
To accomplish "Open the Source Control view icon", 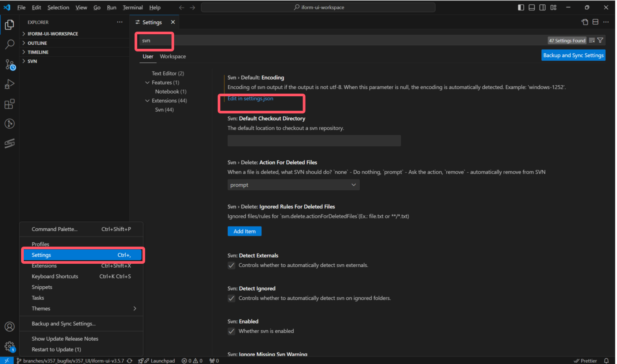I will tap(10, 65).
